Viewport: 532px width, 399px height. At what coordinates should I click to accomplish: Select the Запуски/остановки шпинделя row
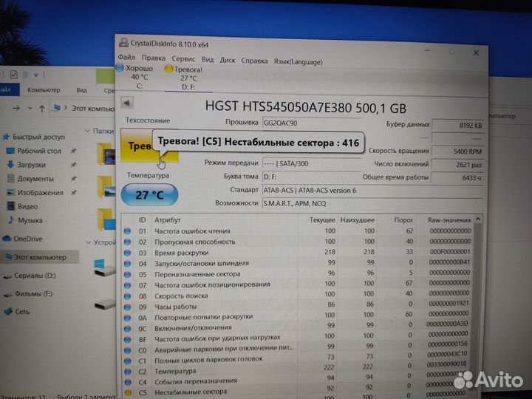[298, 263]
